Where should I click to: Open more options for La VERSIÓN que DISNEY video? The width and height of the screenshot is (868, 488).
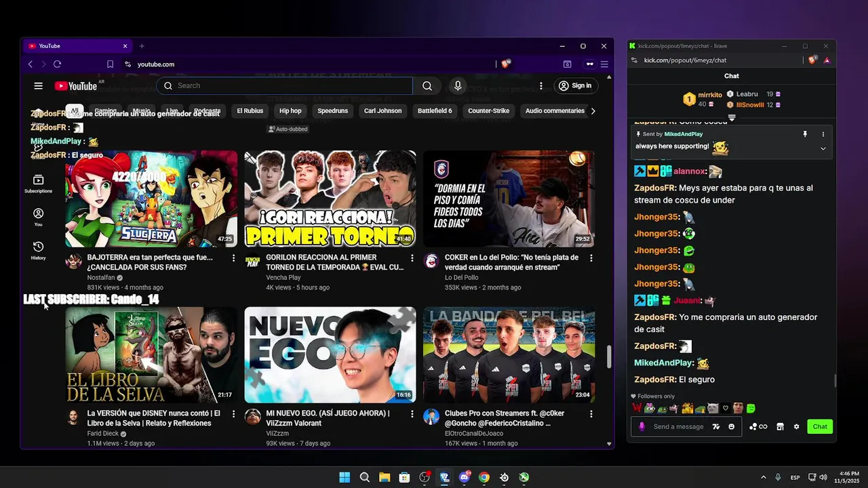point(233,414)
